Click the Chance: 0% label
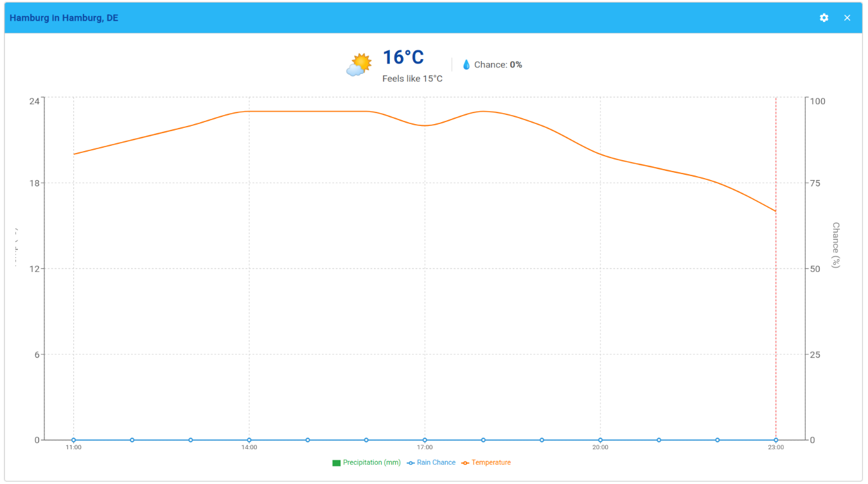 pos(498,65)
